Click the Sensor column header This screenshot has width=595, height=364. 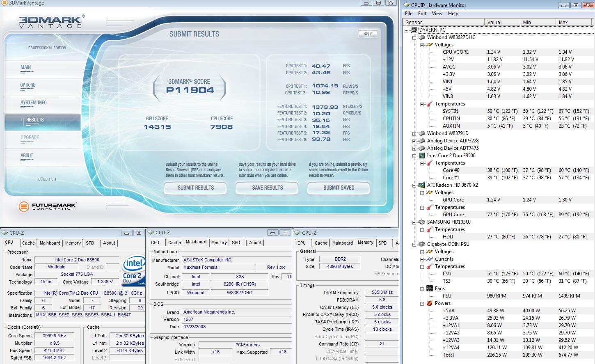coord(444,22)
